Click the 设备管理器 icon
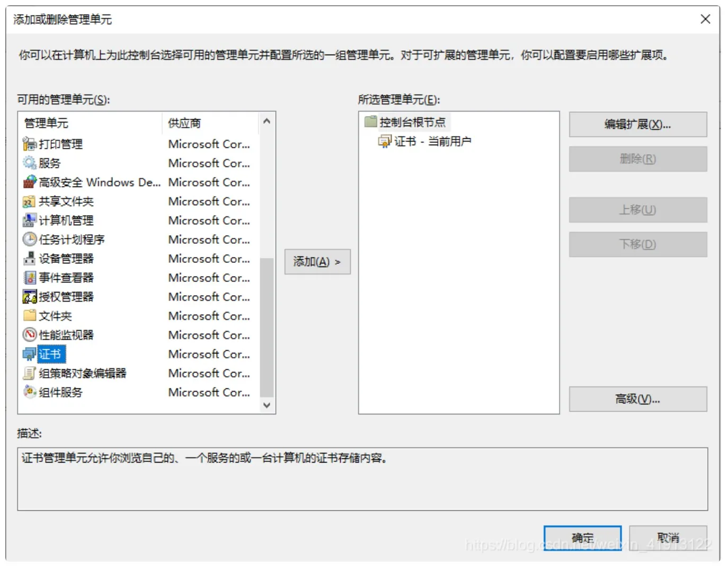 30,258
